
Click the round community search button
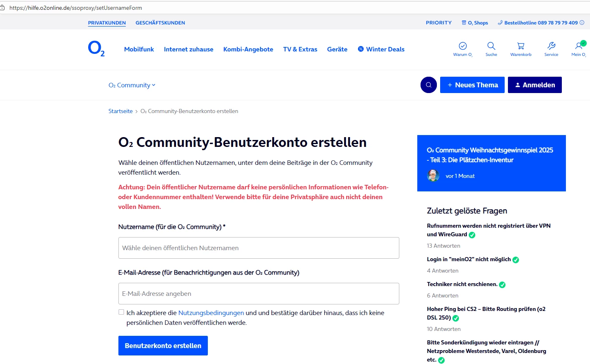click(x=429, y=85)
